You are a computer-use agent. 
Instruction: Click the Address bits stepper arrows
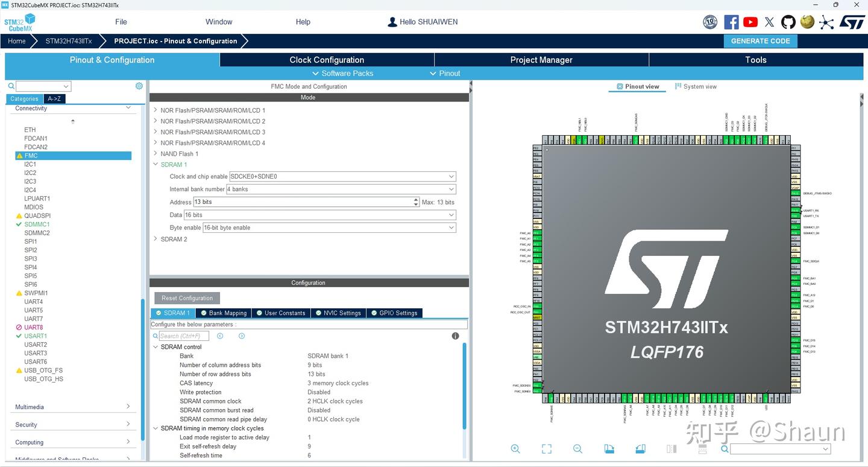[x=416, y=202]
